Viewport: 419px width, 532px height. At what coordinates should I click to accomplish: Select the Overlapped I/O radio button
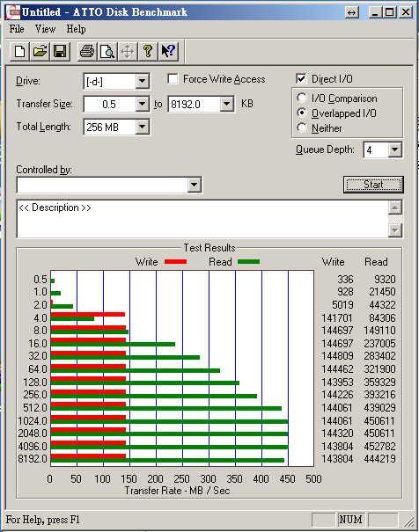click(302, 113)
